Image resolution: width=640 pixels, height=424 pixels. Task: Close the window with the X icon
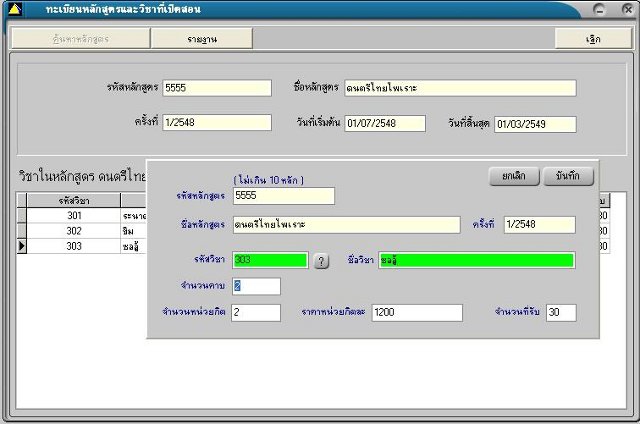tap(628, 9)
